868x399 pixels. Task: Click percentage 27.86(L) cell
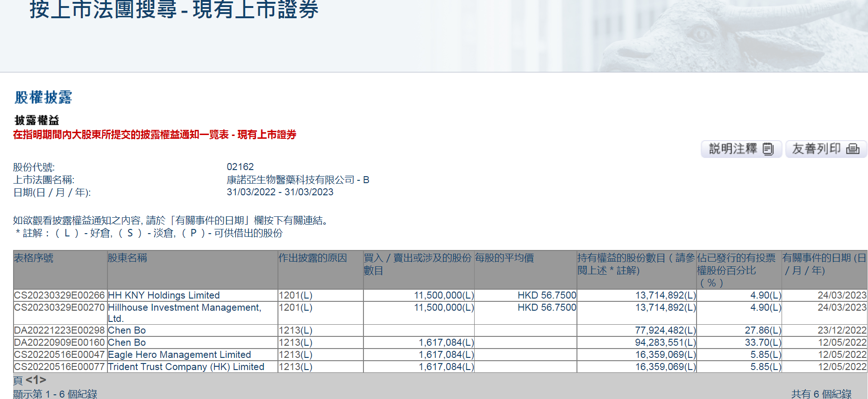(x=763, y=330)
